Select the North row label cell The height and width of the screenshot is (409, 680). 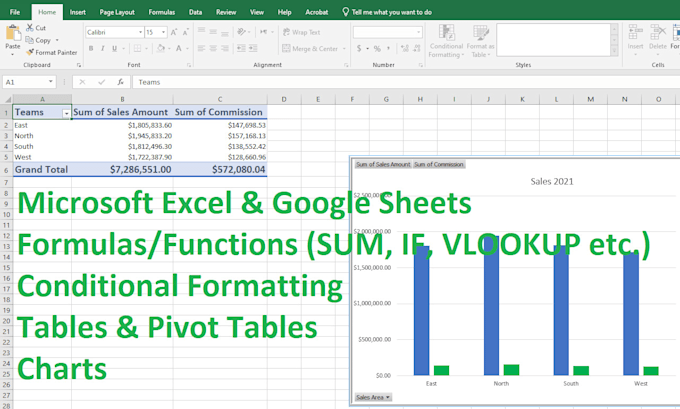42,136
